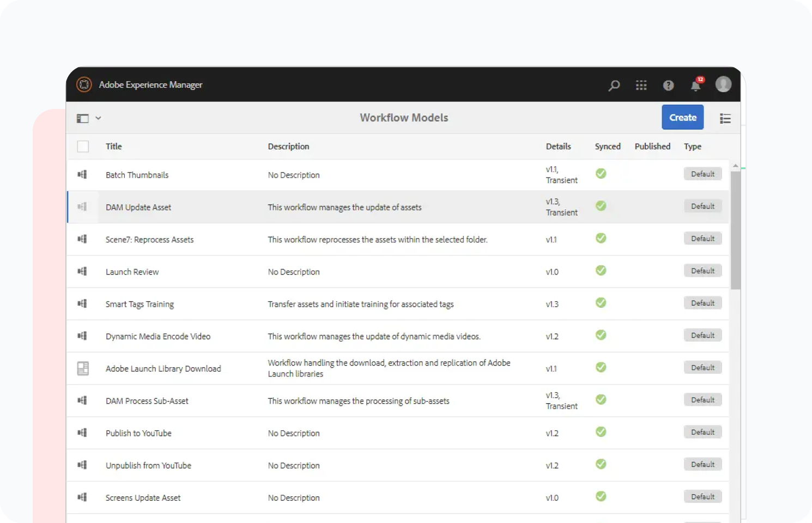Sort by the Title column header
The image size is (812, 523).
click(114, 146)
